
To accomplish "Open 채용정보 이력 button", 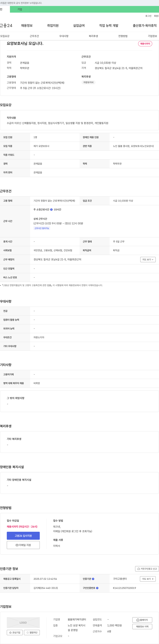I will click(142, 627).
